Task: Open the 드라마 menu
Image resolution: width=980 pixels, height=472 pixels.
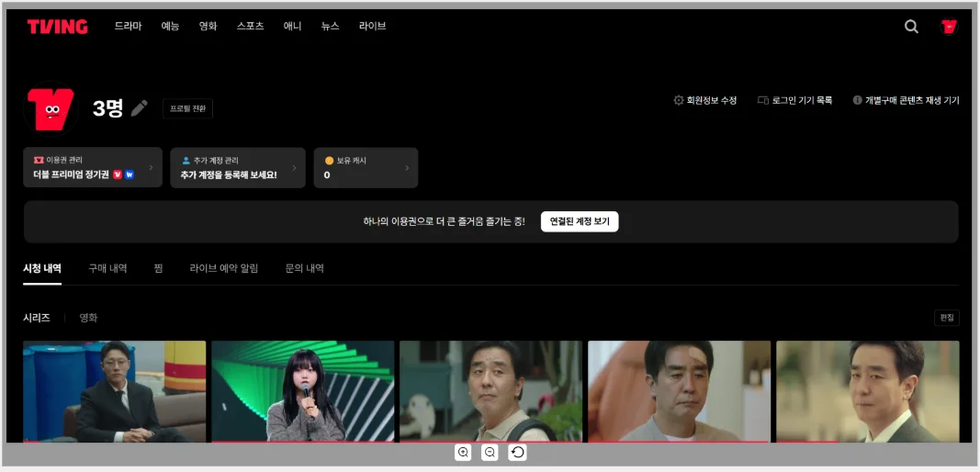Action: [128, 27]
